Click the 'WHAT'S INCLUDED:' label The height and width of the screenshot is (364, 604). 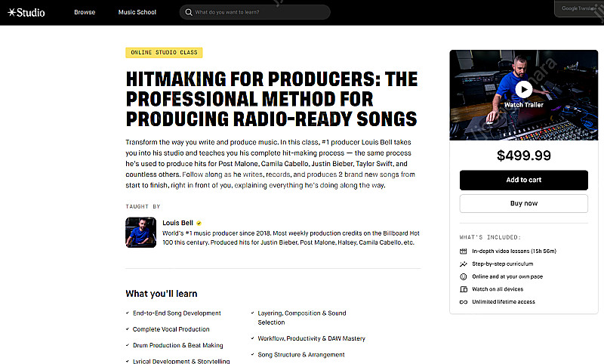pyautogui.click(x=490, y=237)
